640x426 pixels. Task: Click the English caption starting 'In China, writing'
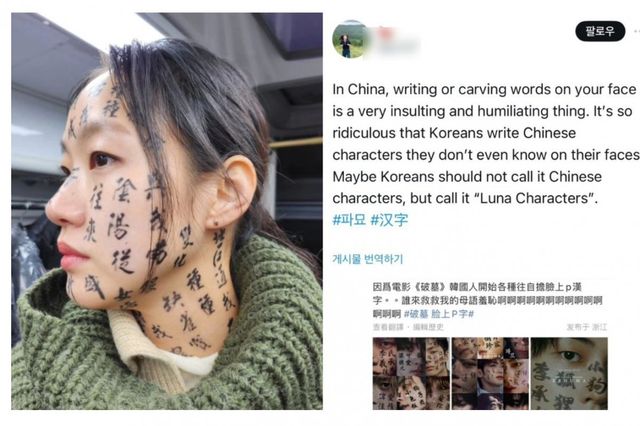coord(486,144)
